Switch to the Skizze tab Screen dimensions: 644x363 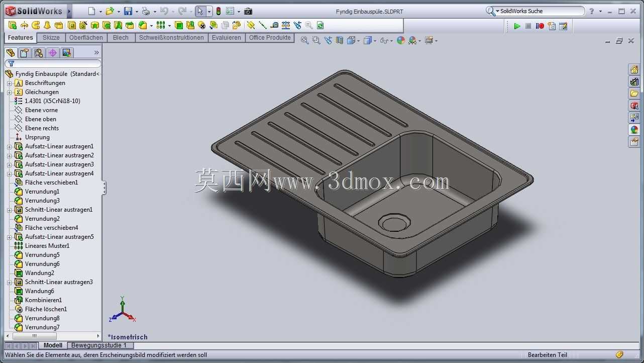click(51, 38)
